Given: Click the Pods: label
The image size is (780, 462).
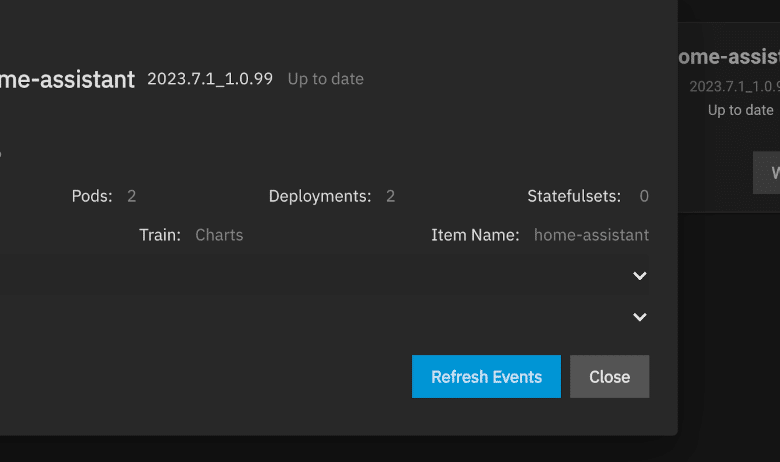Looking at the screenshot, I should (92, 196).
